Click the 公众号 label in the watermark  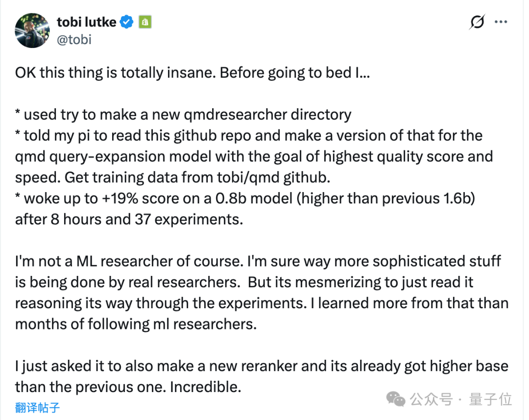click(432, 399)
